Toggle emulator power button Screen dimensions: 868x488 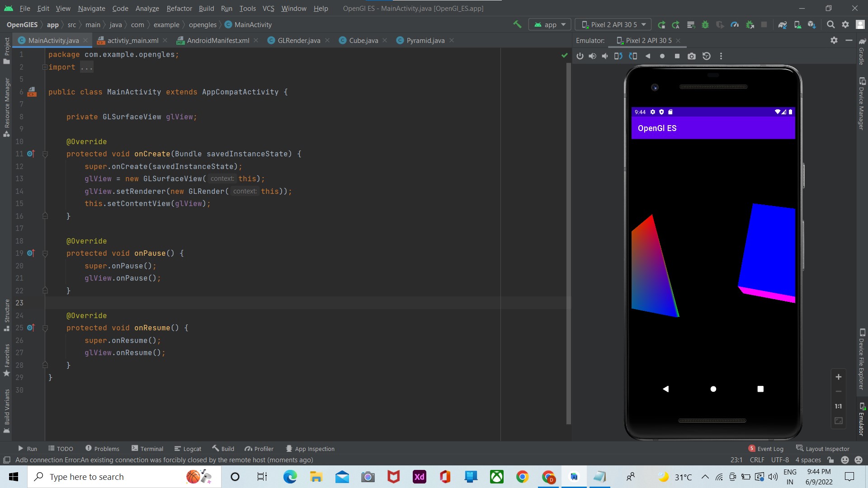pyautogui.click(x=580, y=56)
